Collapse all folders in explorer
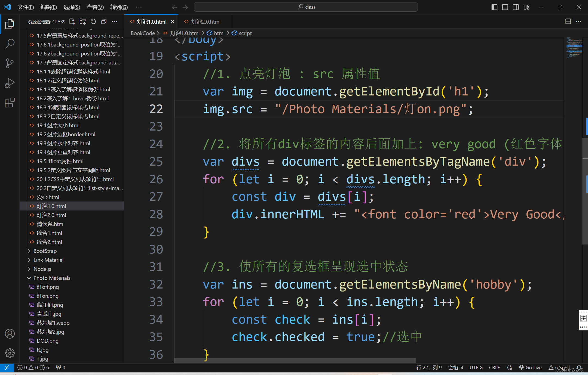 tap(104, 21)
